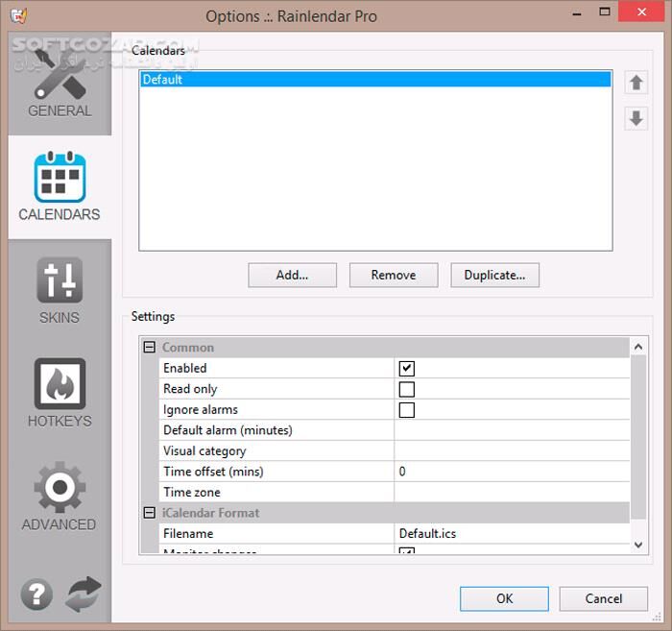Screen dimensions: 672x631
Task: Click the settings scrollbar up arrow
Action: tap(638, 347)
